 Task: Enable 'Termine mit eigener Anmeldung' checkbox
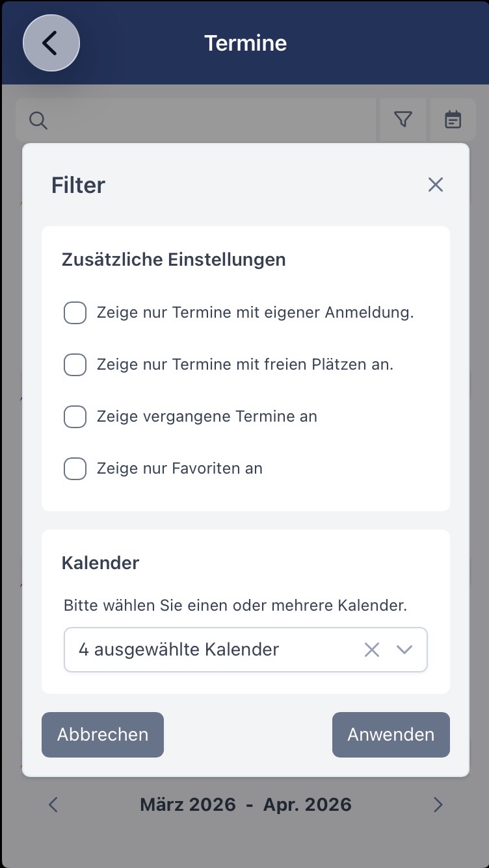[x=75, y=313]
